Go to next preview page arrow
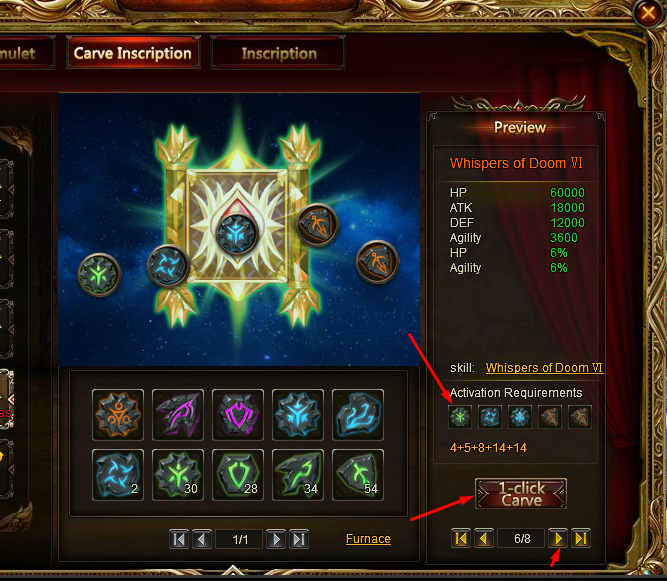The image size is (667, 581). [x=558, y=539]
